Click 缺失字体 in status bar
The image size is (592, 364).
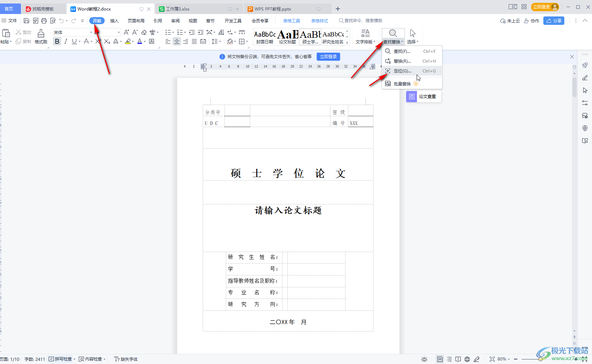pyautogui.click(x=126, y=359)
